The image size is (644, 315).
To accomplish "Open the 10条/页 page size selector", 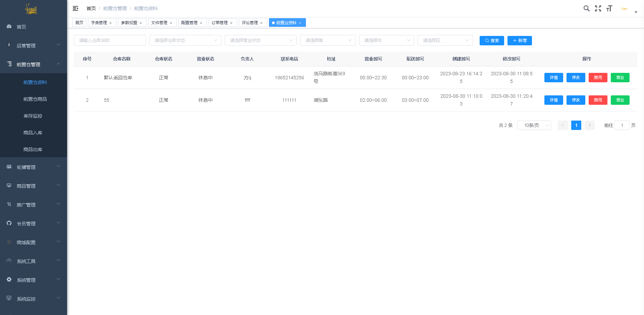I will (x=534, y=125).
